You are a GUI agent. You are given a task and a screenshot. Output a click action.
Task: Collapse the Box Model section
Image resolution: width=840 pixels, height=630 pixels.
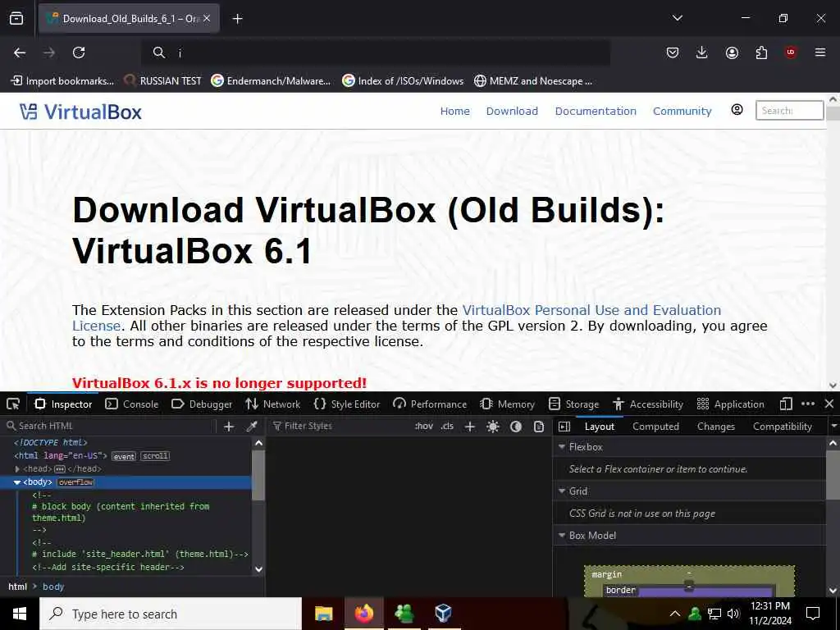(x=562, y=535)
